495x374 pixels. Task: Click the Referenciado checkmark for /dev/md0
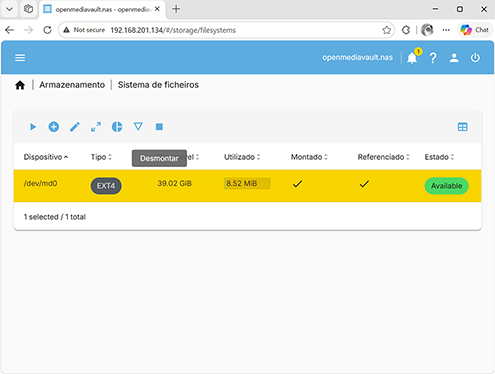click(x=364, y=184)
